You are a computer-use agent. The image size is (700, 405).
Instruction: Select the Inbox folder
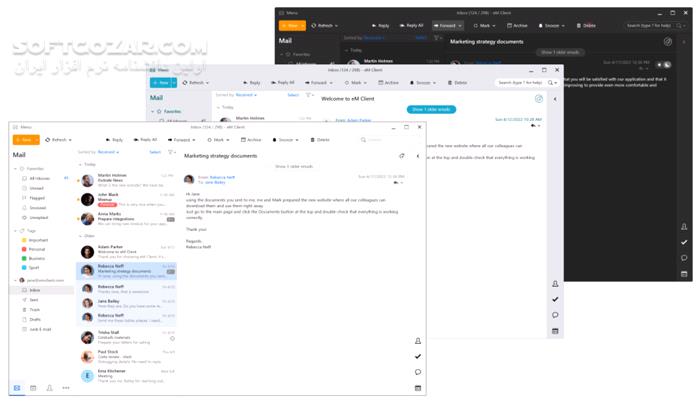(x=42, y=290)
